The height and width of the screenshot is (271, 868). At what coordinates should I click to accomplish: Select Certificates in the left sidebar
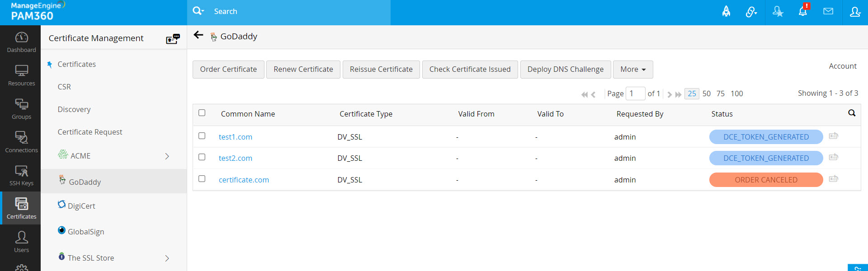[x=21, y=208]
